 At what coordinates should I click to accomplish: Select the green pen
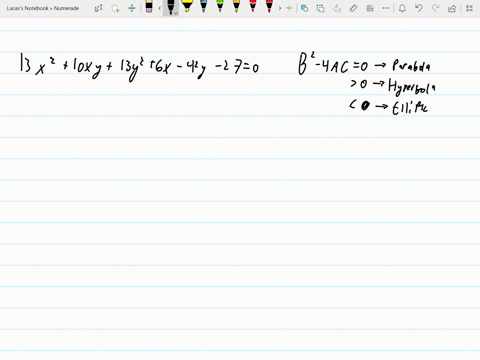220,7
